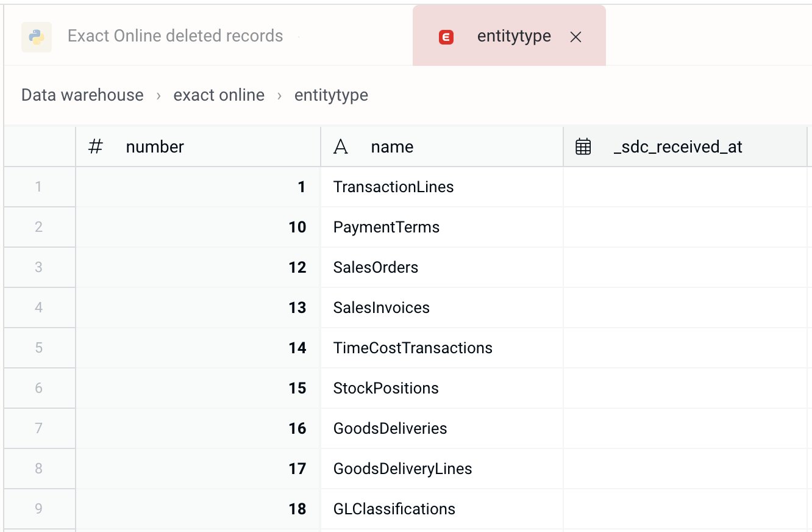Select row header of the GLClassifications row
This screenshot has height=532, width=812.
click(x=39, y=509)
